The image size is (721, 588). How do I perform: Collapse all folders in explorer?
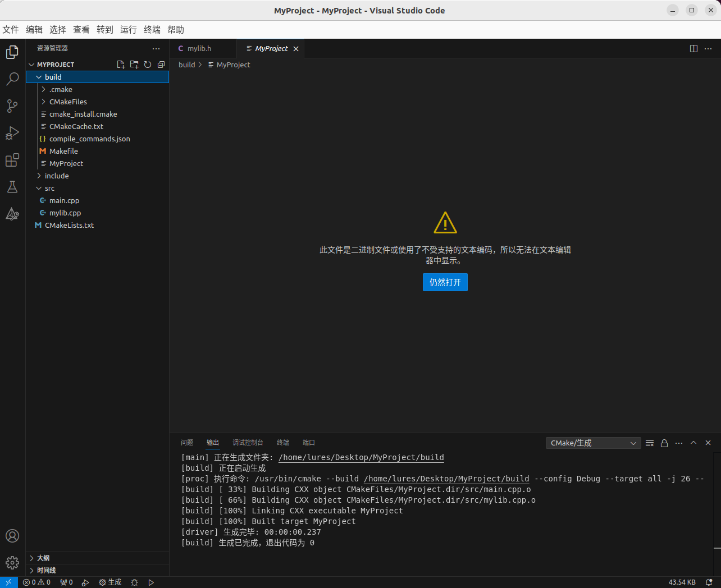(161, 65)
